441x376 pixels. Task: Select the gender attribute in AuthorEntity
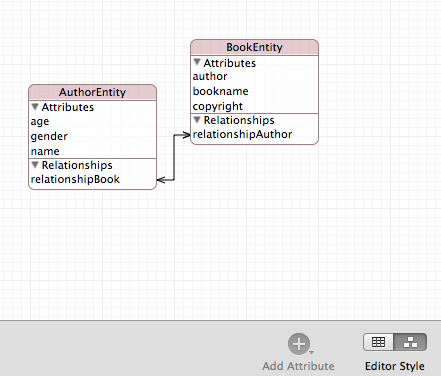point(49,137)
